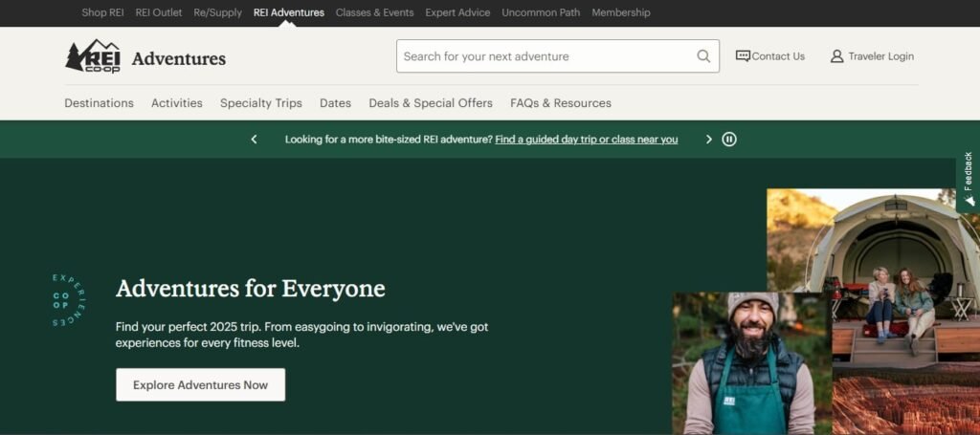Open Deals & Special Offers menu
The image size is (980, 435).
(431, 103)
